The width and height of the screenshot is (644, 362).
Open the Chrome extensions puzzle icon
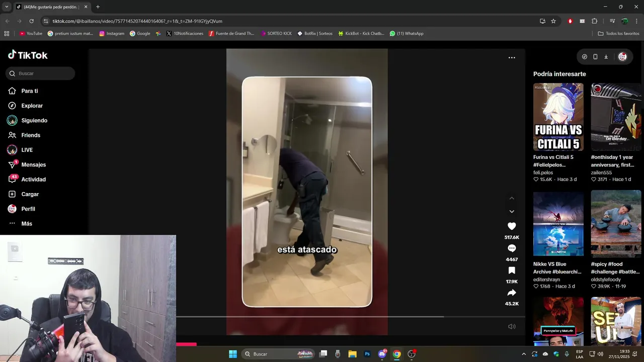click(594, 21)
